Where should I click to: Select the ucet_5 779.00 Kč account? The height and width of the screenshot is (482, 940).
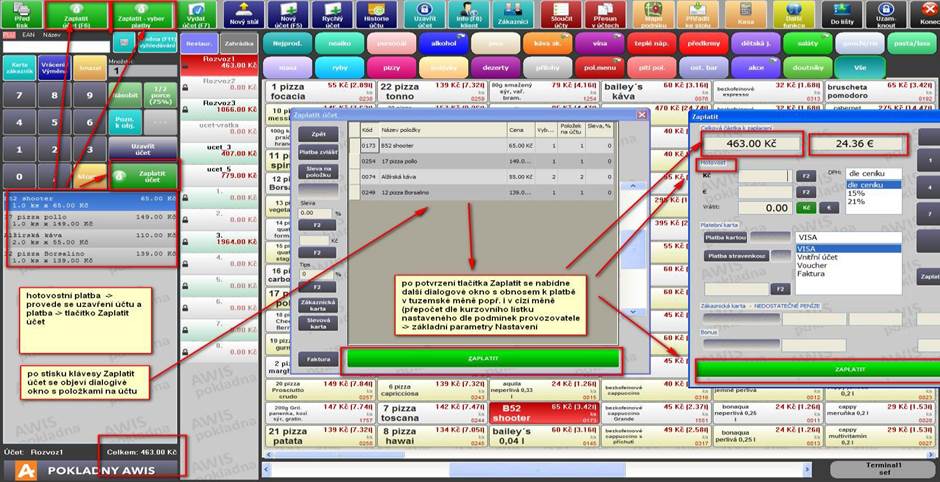(219, 172)
